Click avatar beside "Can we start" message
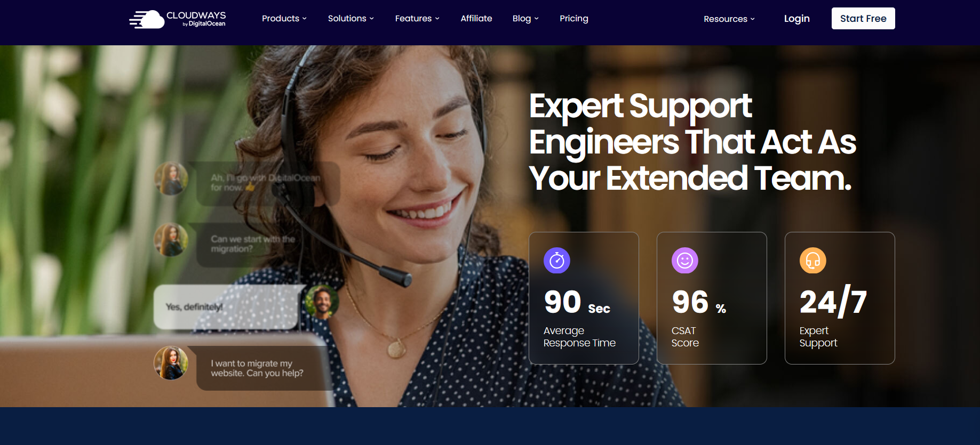980x445 pixels. coord(171,239)
